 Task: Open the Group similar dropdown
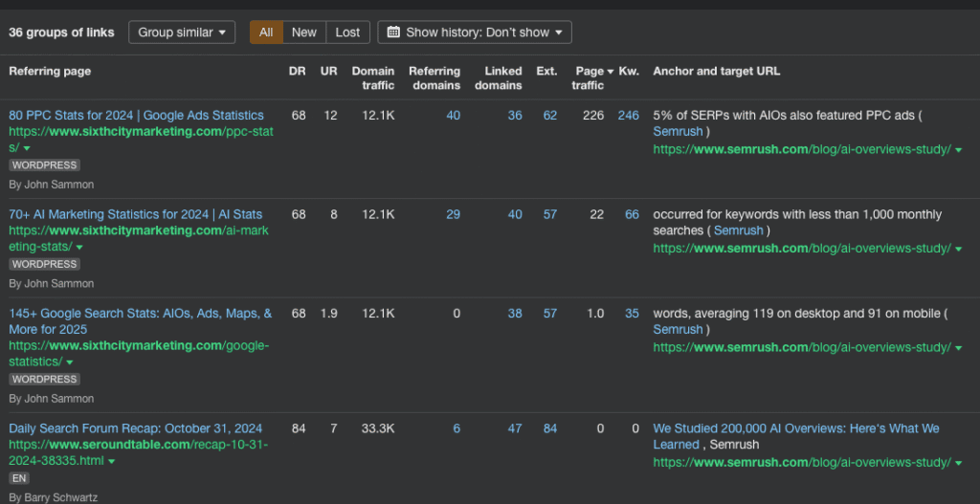(x=182, y=33)
